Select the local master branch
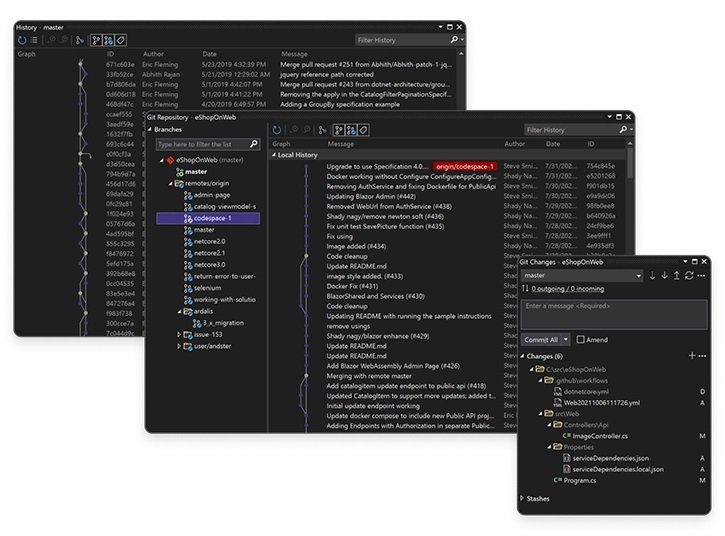725x536 pixels. 196,172
